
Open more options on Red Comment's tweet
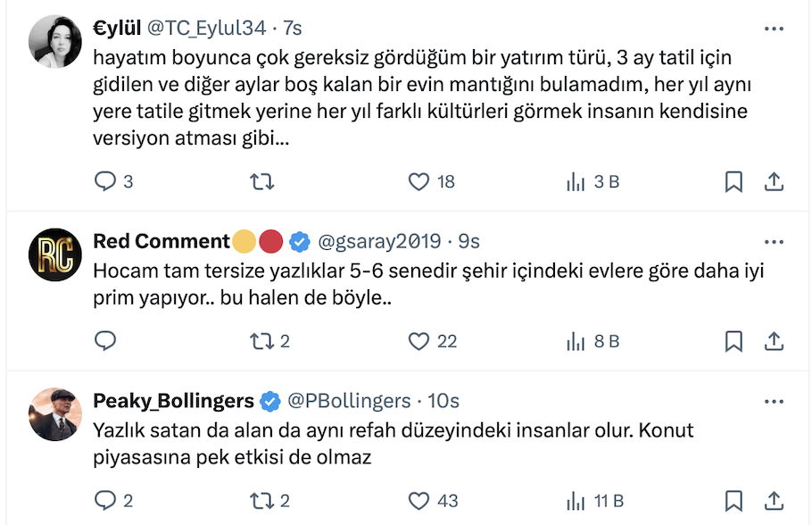click(774, 241)
